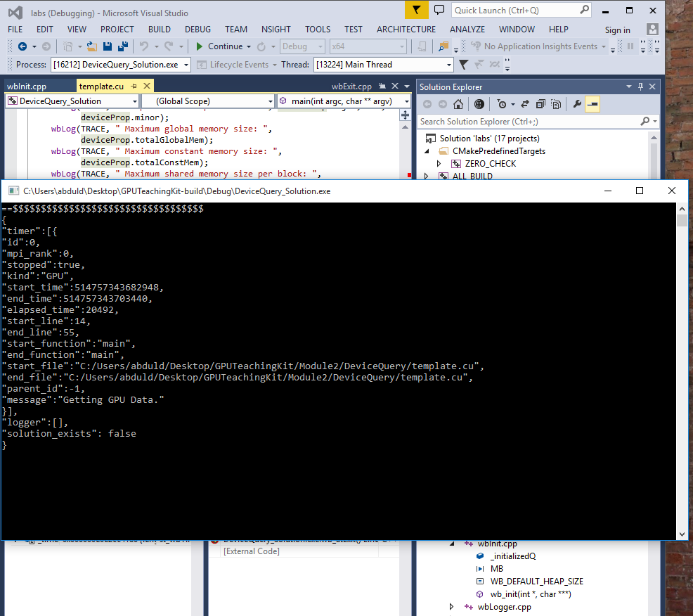Viewport: 693px width, 616px height.
Task: Click the Quick Launch search magnifier icon
Action: [x=584, y=10]
